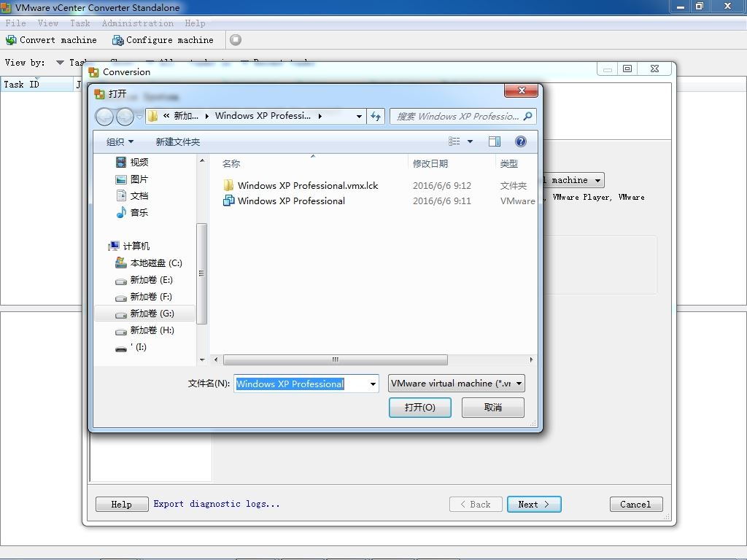Click the navigation pane scroll down arrow

tap(202, 360)
